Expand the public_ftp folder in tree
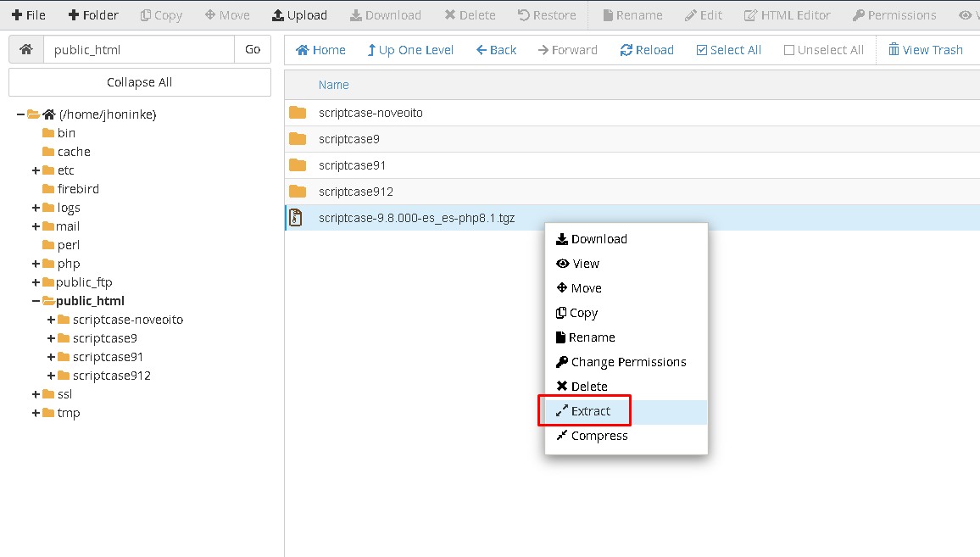 click(x=36, y=282)
